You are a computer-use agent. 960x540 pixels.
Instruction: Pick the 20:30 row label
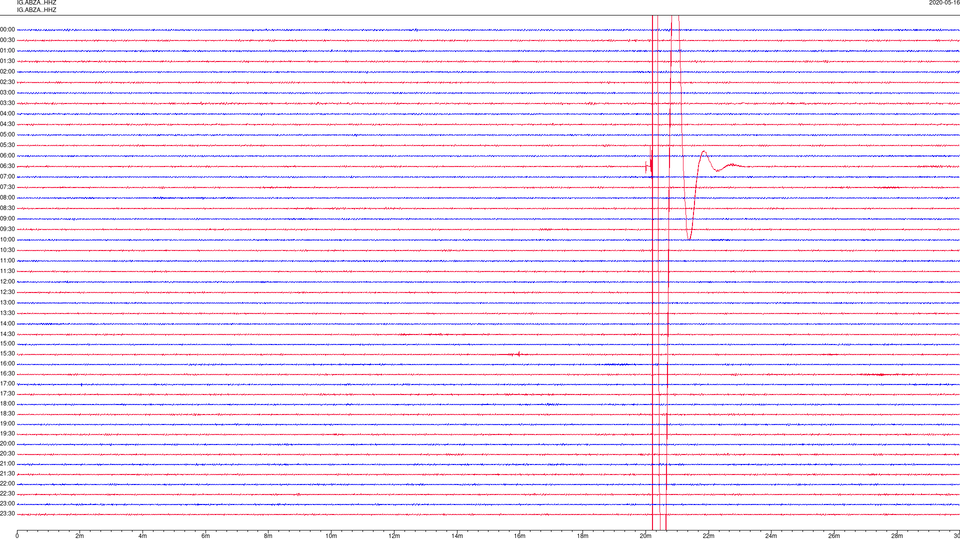tap(7, 454)
